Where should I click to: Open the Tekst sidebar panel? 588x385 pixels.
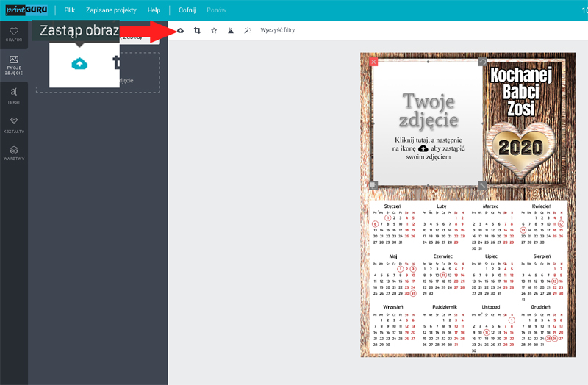14,95
